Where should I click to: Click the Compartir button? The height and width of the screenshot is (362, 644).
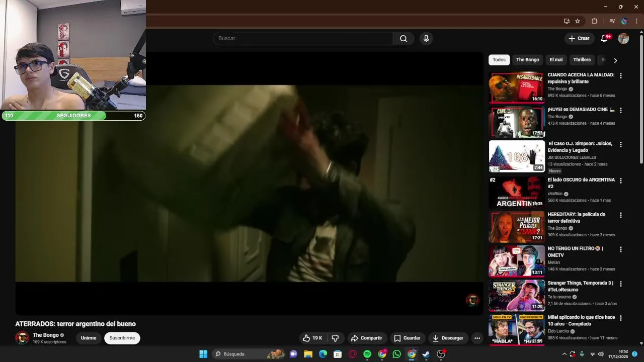[367, 338]
